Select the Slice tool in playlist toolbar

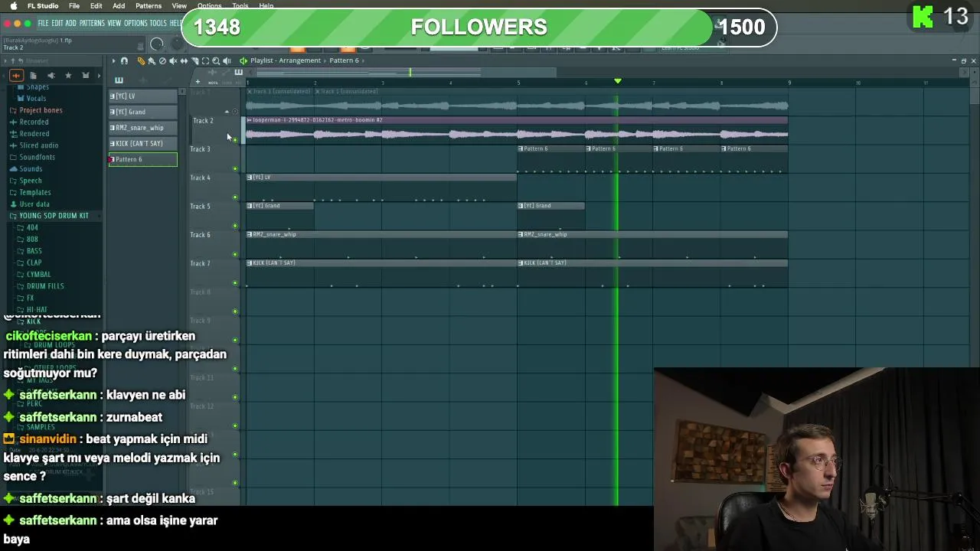194,61
